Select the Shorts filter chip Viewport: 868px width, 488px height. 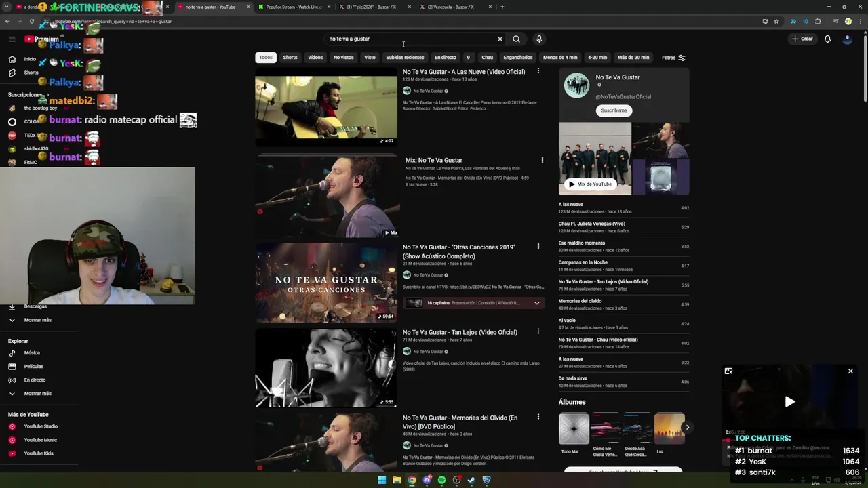point(290,58)
